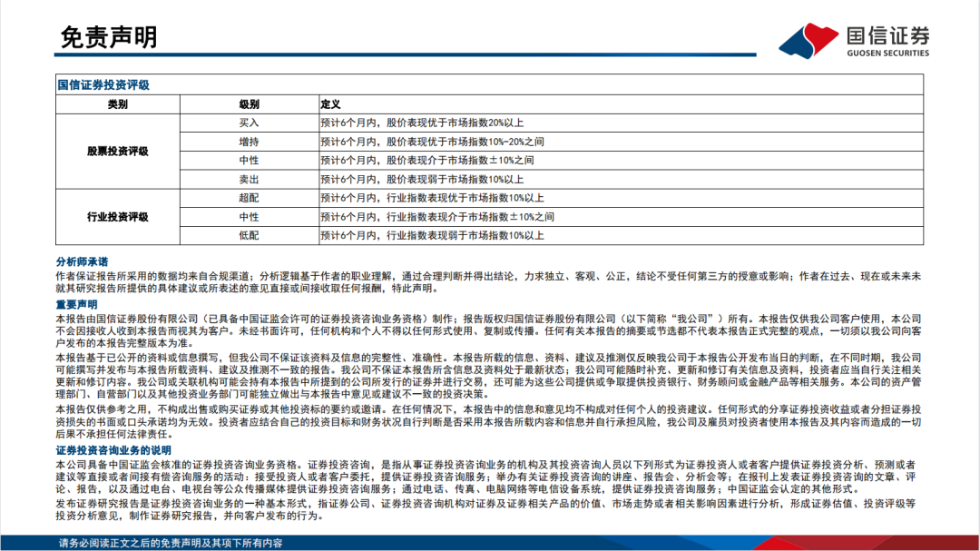The width and height of the screenshot is (980, 551).
Task: Click the 证券投资咨询业务的说明 heading
Action: (x=113, y=450)
